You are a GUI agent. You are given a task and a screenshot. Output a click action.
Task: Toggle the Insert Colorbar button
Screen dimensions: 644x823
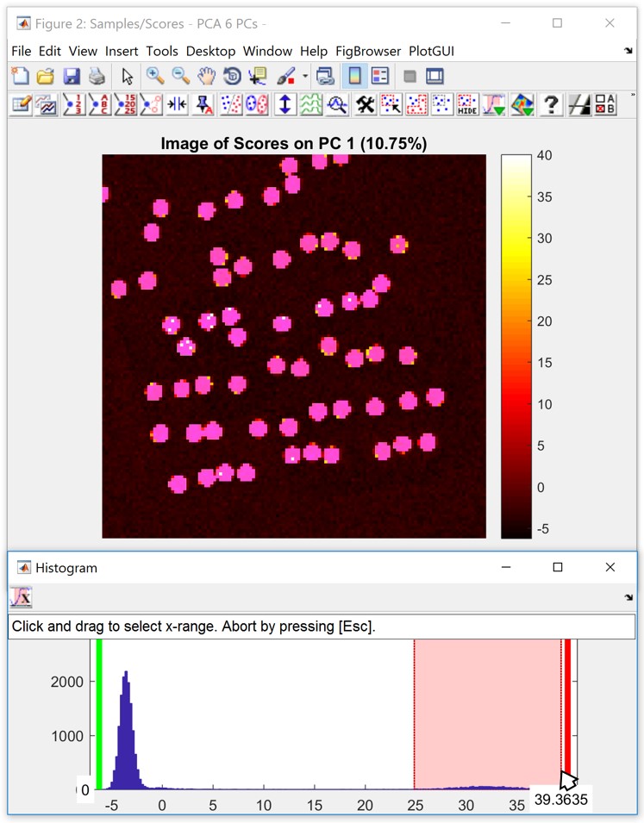(x=353, y=77)
